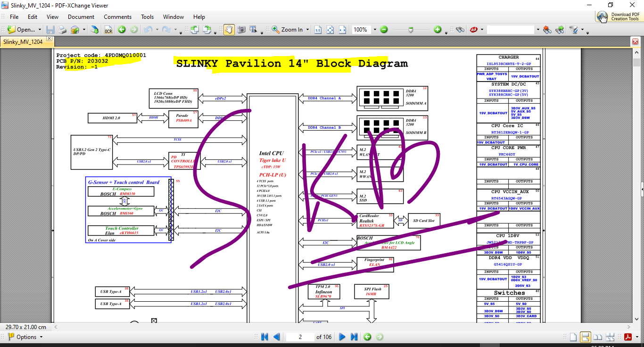The image size is (644, 347).
Task: Set view to Actual Size 1:1
Action: (x=318, y=30)
